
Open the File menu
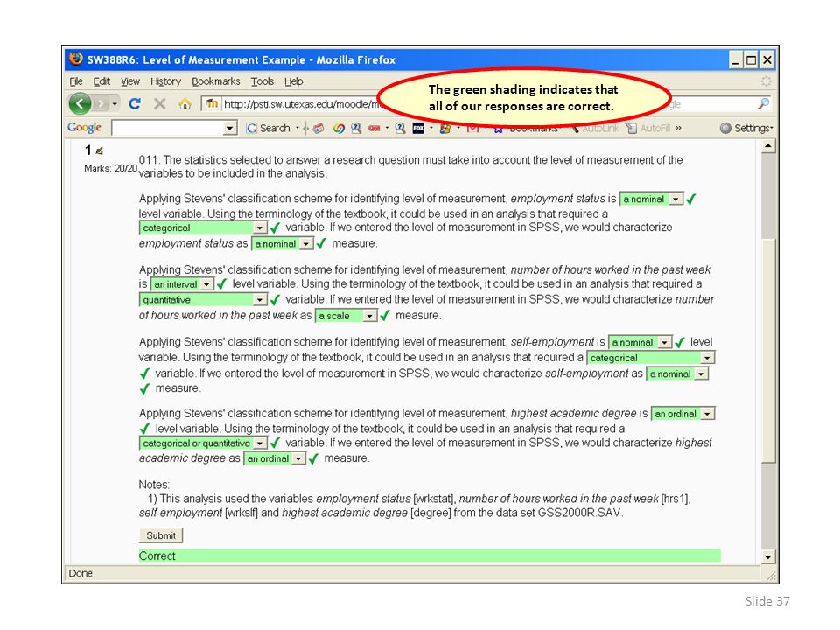[76, 81]
